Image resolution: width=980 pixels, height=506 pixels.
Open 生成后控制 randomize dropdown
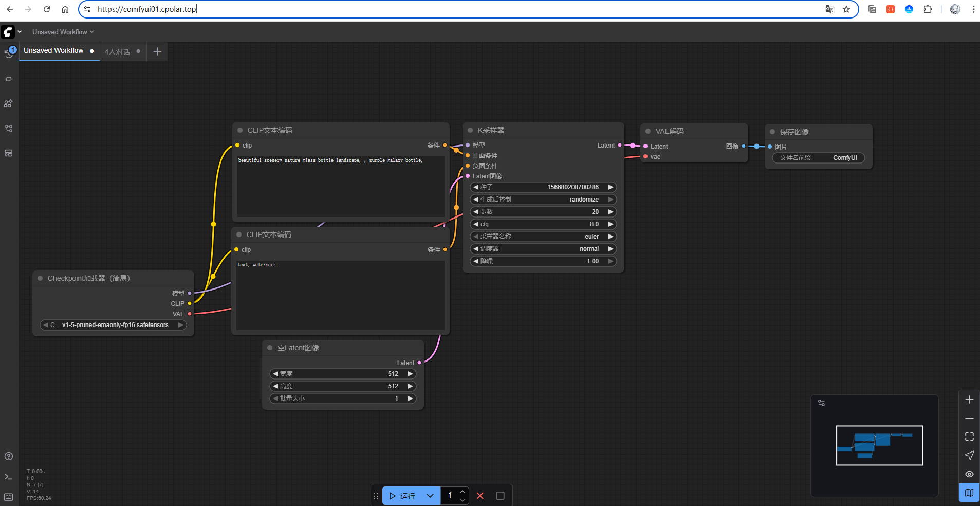coord(543,200)
